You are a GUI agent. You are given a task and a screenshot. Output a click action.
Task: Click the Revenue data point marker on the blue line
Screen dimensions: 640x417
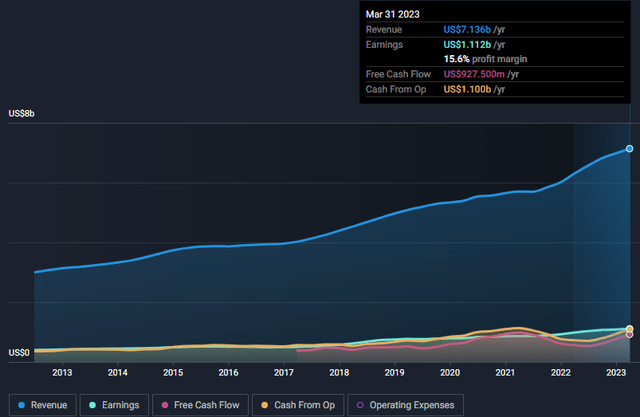pyautogui.click(x=629, y=149)
